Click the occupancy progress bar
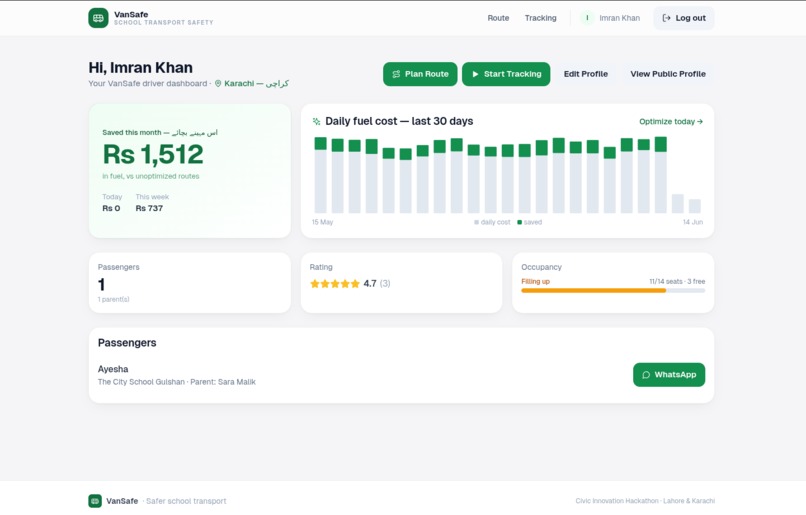Screen dimensions: 806x515 (x=613, y=291)
